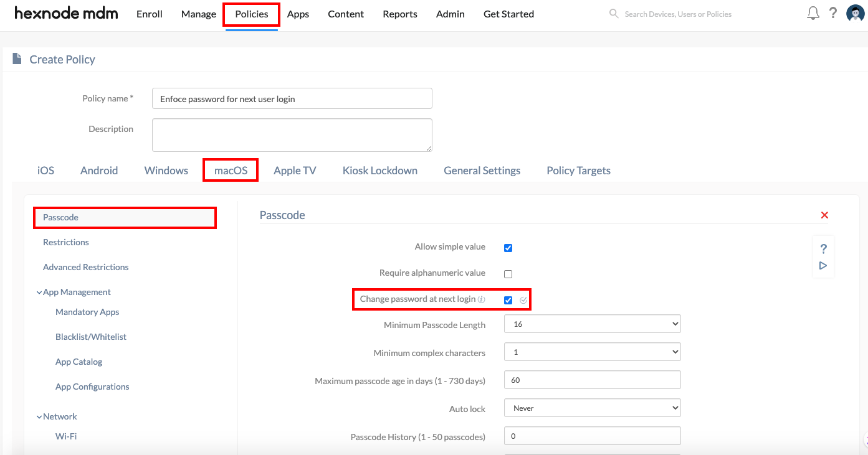This screenshot has width=868, height=455.
Task: Toggle Change password at next login checkbox
Action: [x=508, y=300]
